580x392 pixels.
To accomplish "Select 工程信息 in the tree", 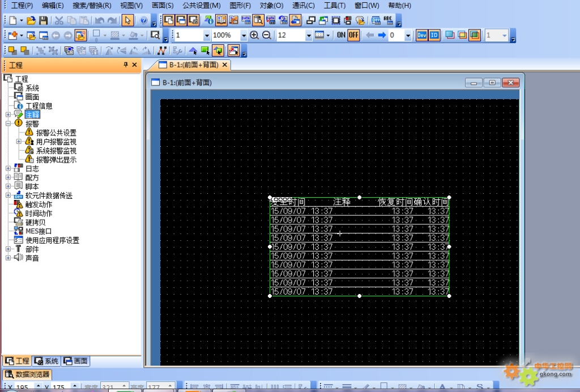I will pos(39,106).
